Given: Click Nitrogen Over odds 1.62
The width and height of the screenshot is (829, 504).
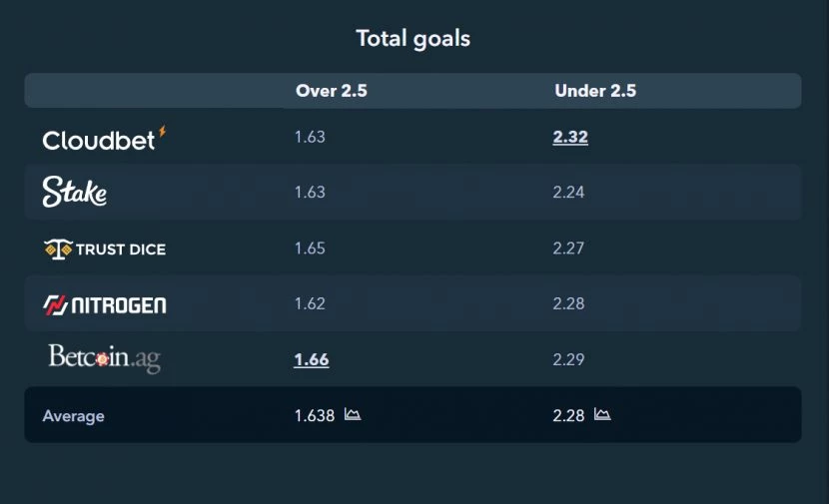Looking at the screenshot, I should (310, 303).
